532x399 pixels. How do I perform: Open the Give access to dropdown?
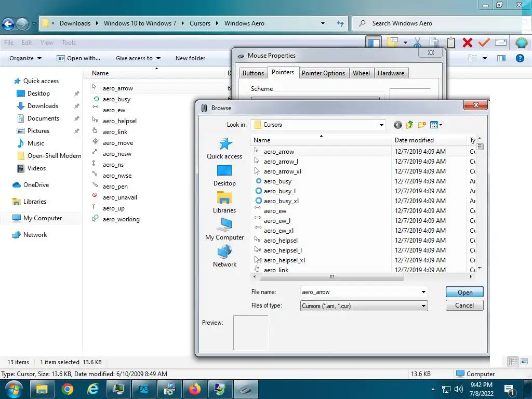click(x=138, y=58)
